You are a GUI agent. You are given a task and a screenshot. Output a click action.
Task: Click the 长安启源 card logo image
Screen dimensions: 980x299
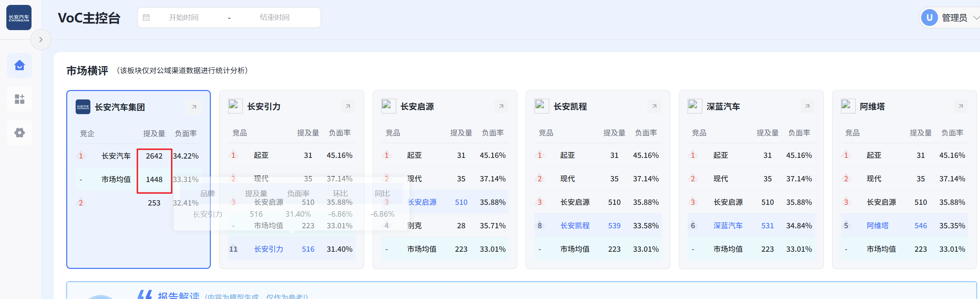tap(388, 106)
